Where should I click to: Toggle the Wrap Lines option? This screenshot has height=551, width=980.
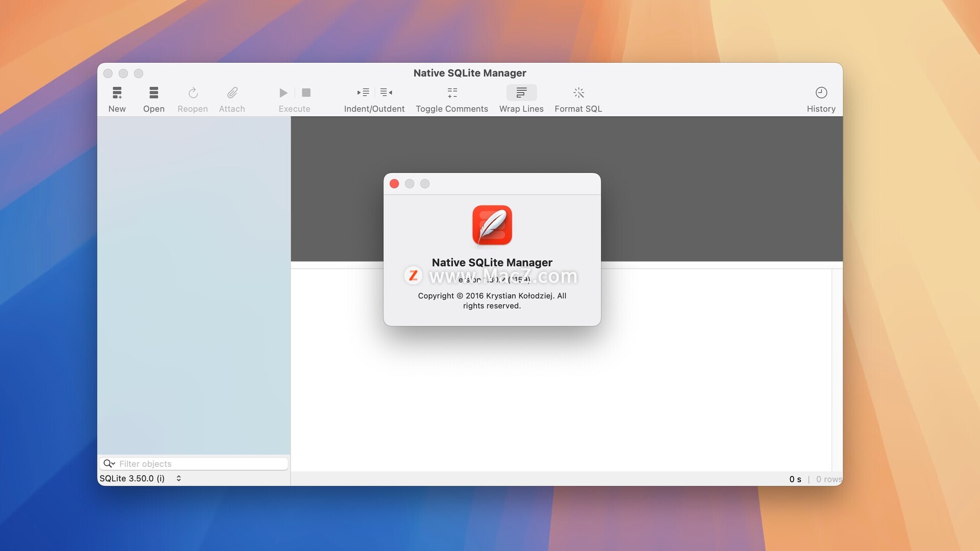click(521, 93)
